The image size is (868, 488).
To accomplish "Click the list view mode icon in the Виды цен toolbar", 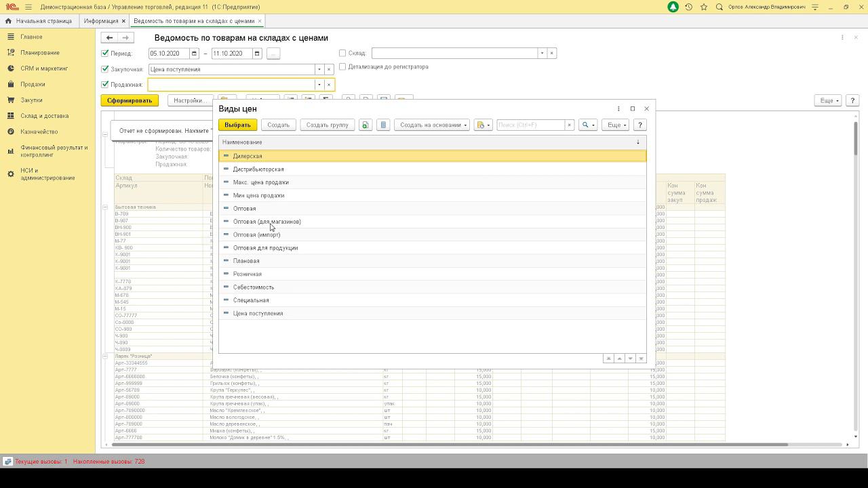I will click(383, 125).
